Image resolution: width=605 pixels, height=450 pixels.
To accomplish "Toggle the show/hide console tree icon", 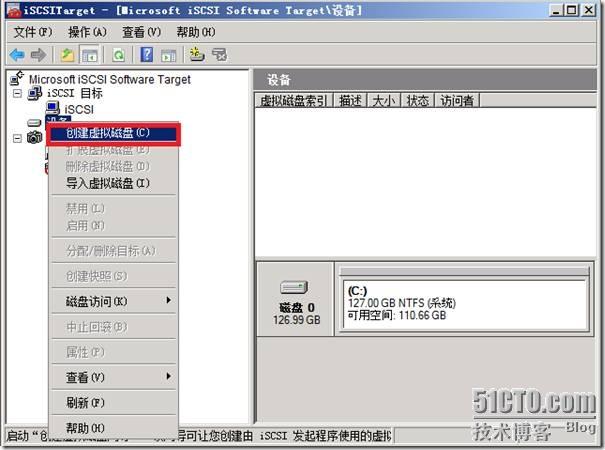I will pyautogui.click(x=90, y=55).
